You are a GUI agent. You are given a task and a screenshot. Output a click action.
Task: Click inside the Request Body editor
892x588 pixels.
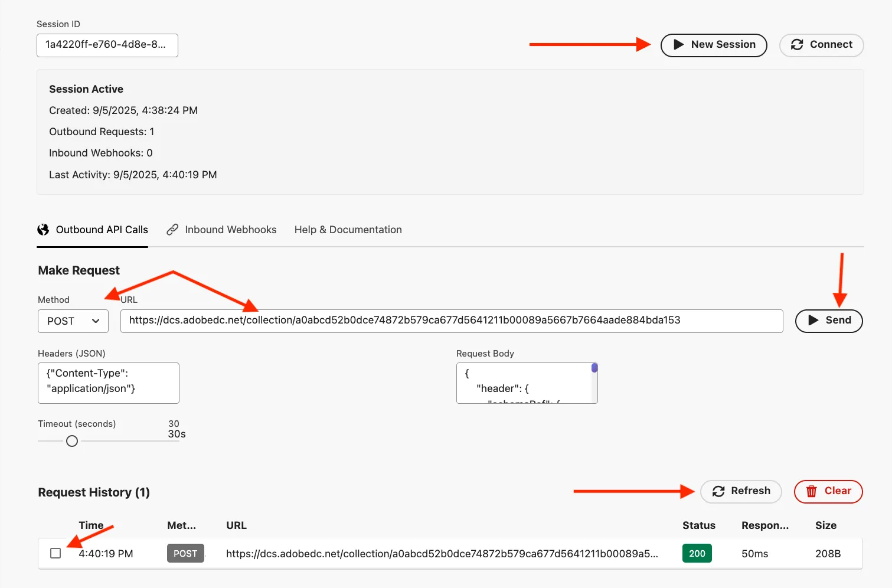[527, 383]
